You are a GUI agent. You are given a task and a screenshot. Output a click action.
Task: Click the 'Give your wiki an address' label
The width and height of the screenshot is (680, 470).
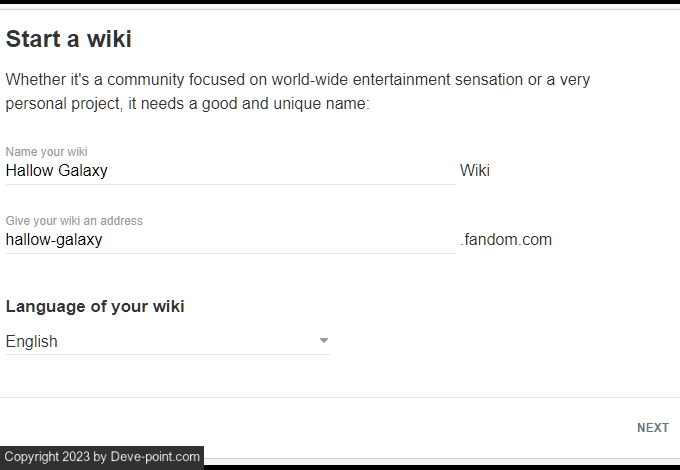[x=74, y=221]
